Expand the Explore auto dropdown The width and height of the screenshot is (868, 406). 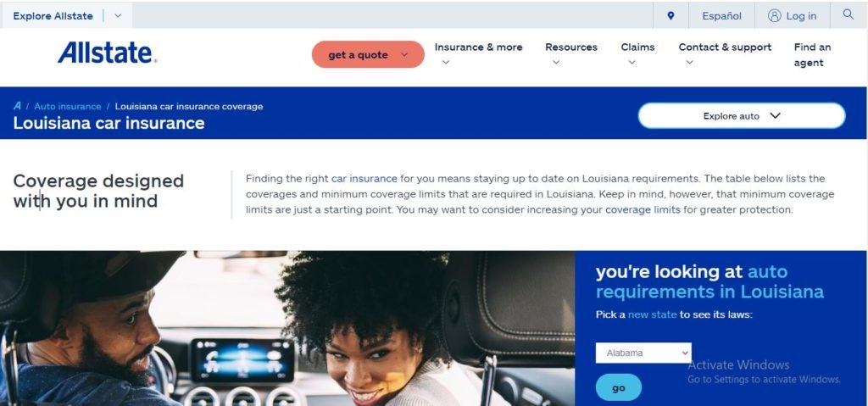click(741, 116)
